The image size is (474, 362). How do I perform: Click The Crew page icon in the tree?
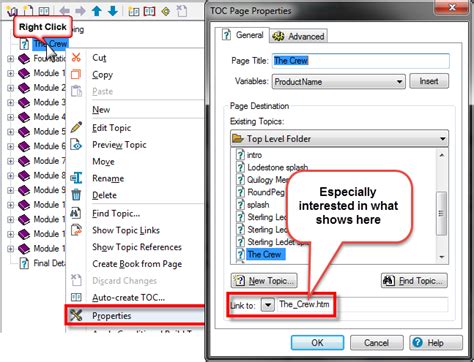point(24,44)
